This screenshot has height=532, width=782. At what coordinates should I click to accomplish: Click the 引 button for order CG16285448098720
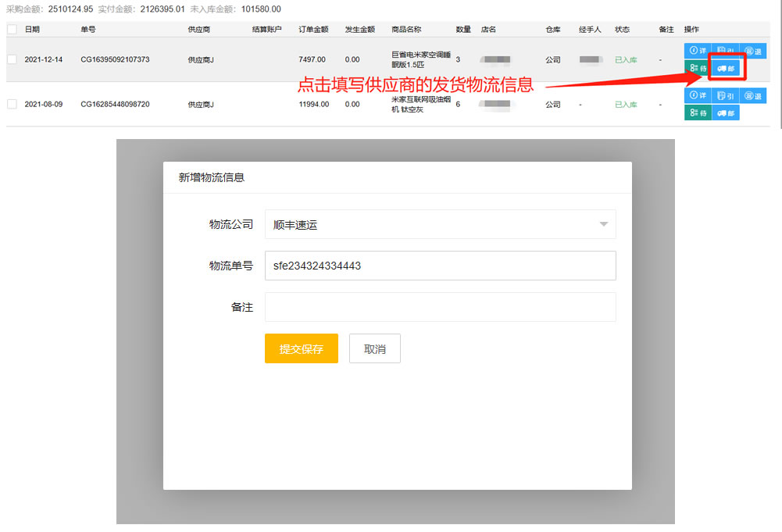[x=725, y=96]
